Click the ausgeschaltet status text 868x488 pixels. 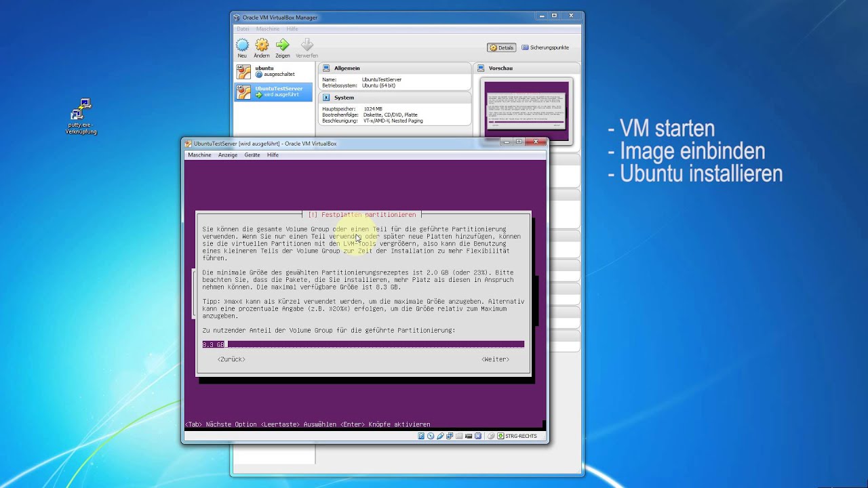pyautogui.click(x=279, y=75)
